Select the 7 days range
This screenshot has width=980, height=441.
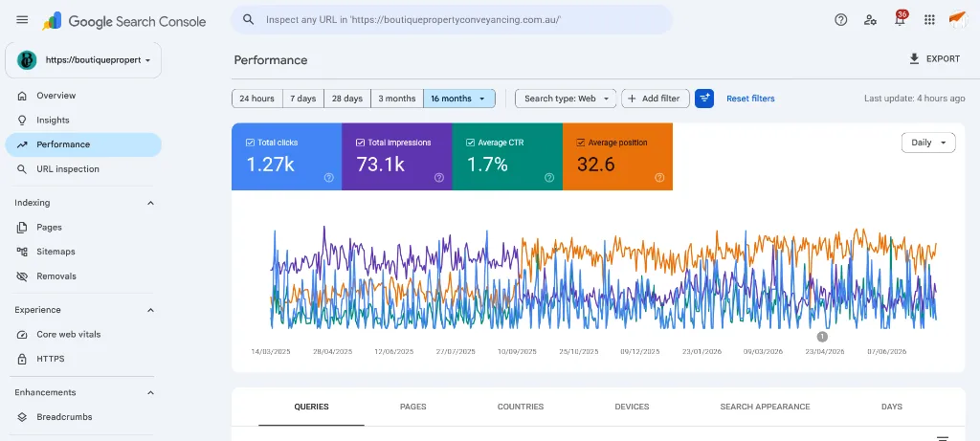click(x=303, y=99)
